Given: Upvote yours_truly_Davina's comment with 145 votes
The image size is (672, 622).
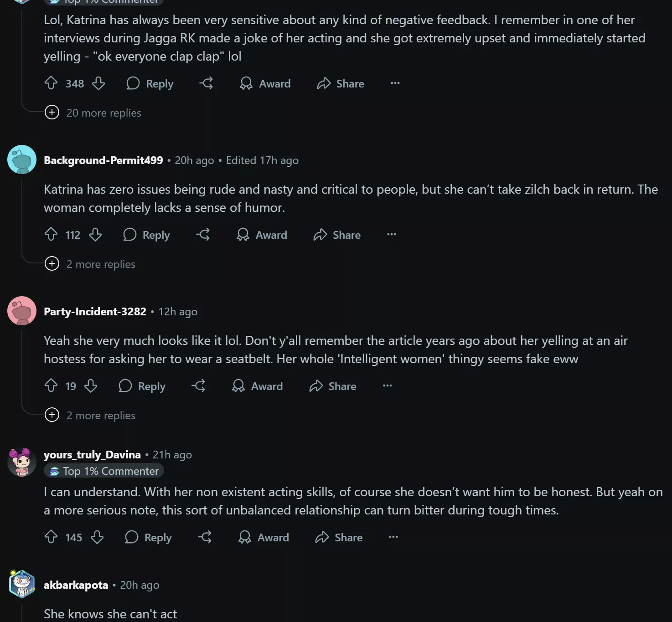Looking at the screenshot, I should tap(51, 537).
